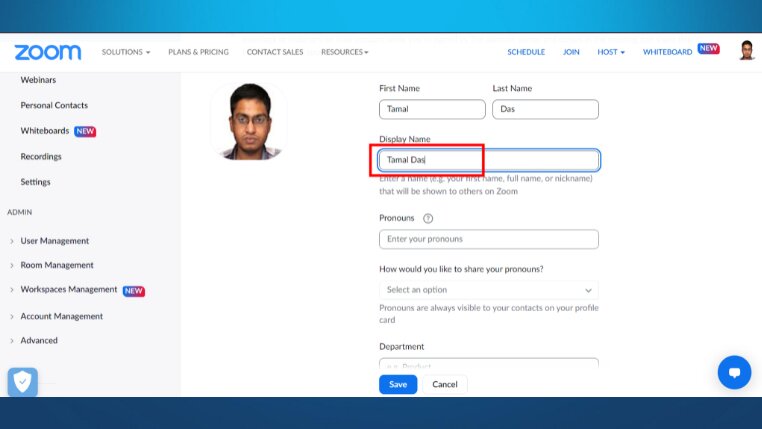Open the pronoun sharing Select an option dropdown
This screenshot has height=429, width=762.
coord(488,290)
